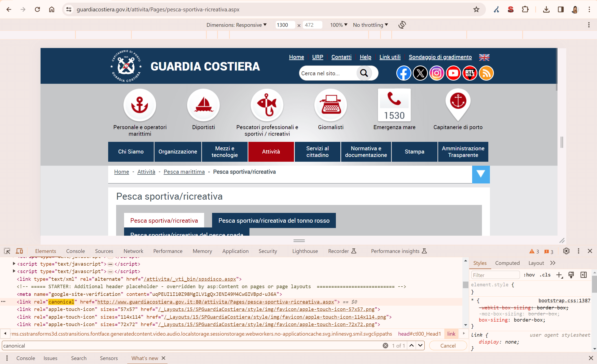
Task: Open the No throttling dropdown
Action: pos(370,25)
